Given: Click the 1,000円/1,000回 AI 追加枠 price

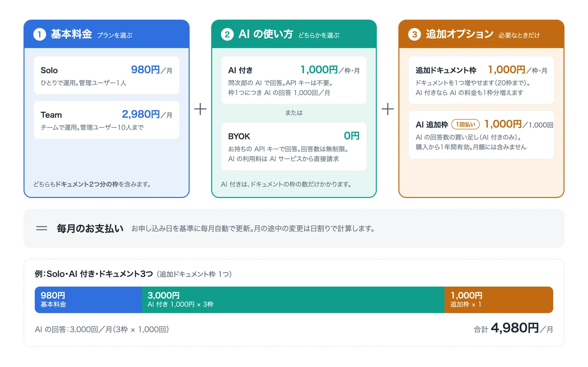Looking at the screenshot, I should (519, 124).
